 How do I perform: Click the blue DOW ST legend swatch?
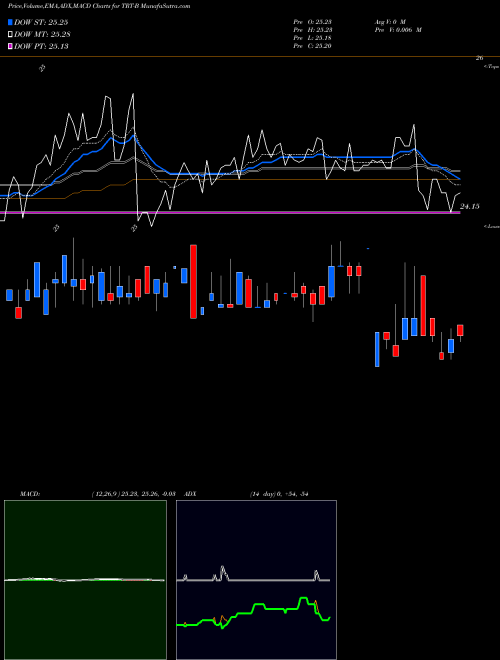point(10,22)
